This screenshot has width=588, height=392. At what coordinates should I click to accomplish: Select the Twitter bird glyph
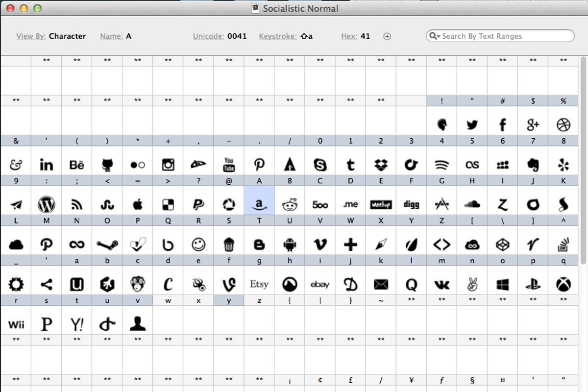pyautogui.click(x=472, y=125)
